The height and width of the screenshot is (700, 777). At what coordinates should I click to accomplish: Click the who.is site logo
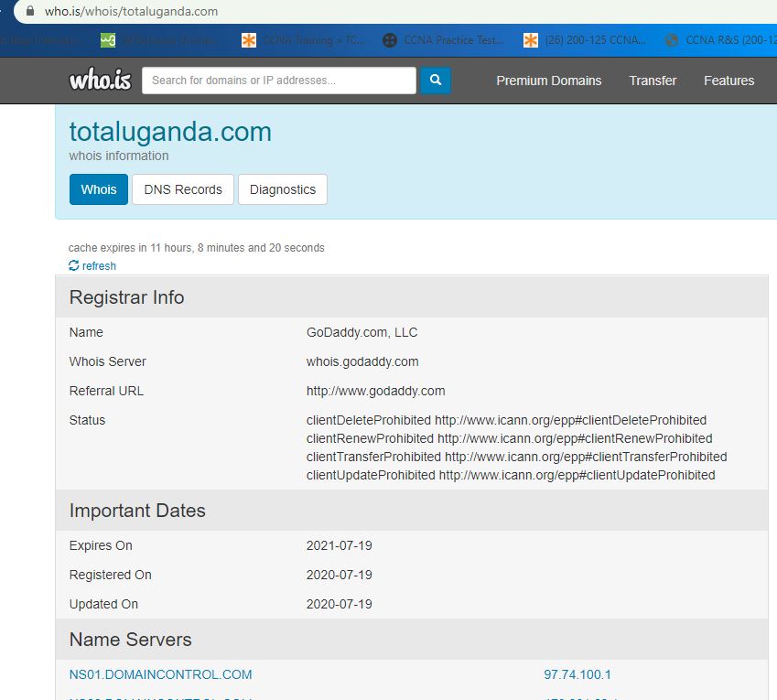(101, 80)
